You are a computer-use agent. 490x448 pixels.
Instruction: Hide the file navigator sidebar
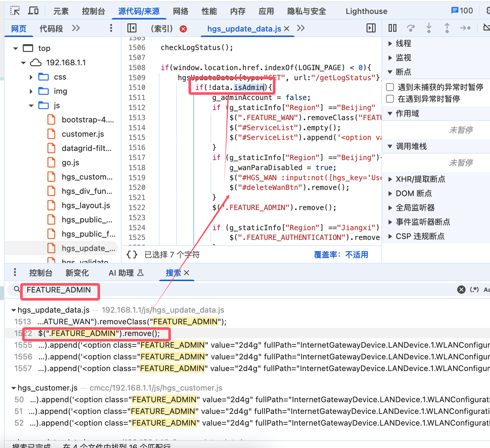point(132,28)
